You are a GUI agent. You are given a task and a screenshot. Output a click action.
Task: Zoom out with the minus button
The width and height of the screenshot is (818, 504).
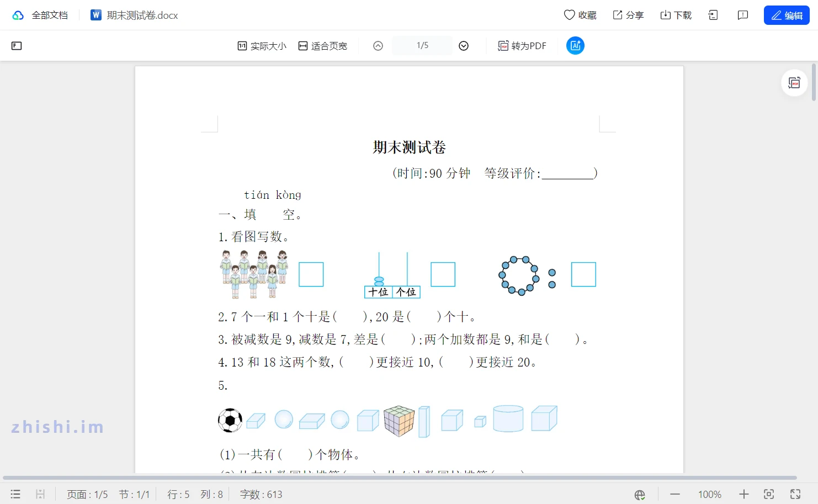675,494
